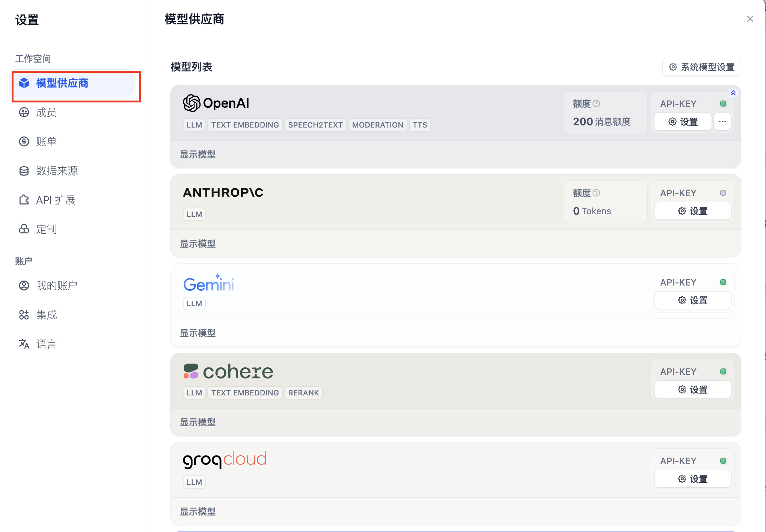Screen dimensions: 766x532
Task: Click the 定制 customization icon
Action: (x=24, y=229)
